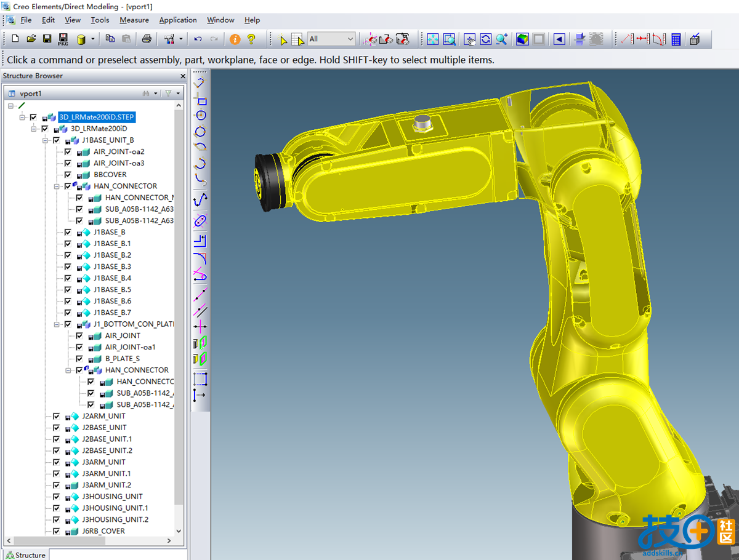Screen dimensions: 739x560
Task: Pick the rotate view icon
Action: [486, 39]
